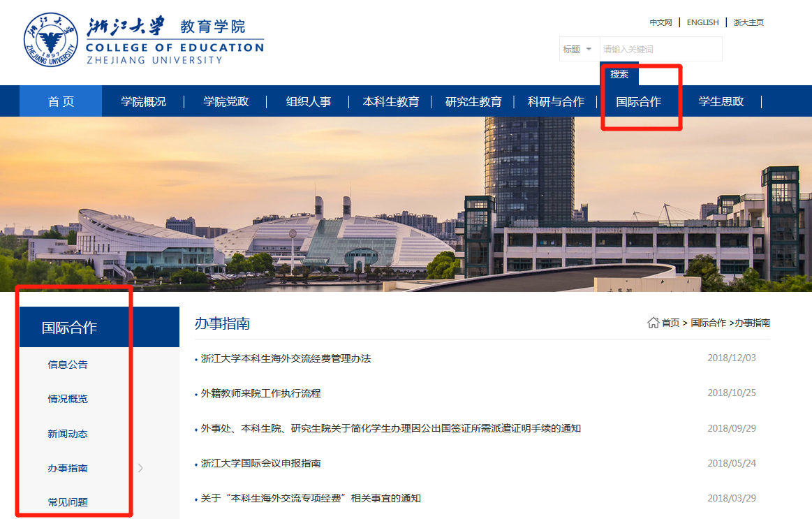
Task: Visit the 浙大主页 link
Action: (x=748, y=22)
